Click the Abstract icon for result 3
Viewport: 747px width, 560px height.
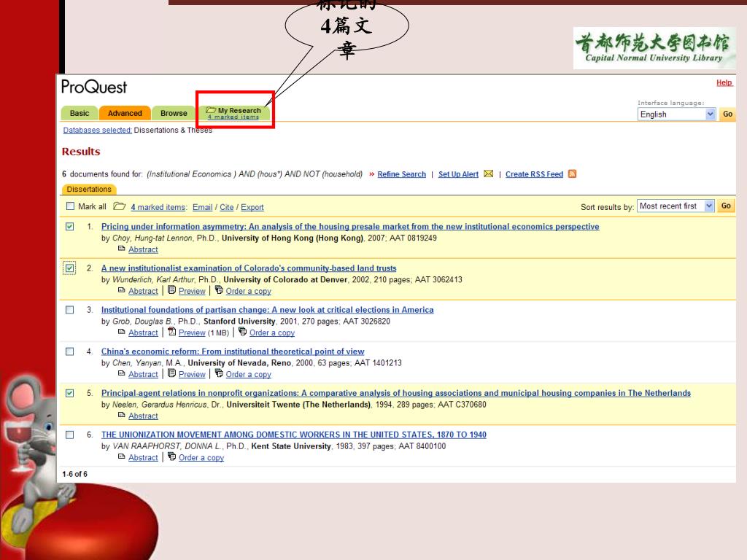(x=122, y=332)
